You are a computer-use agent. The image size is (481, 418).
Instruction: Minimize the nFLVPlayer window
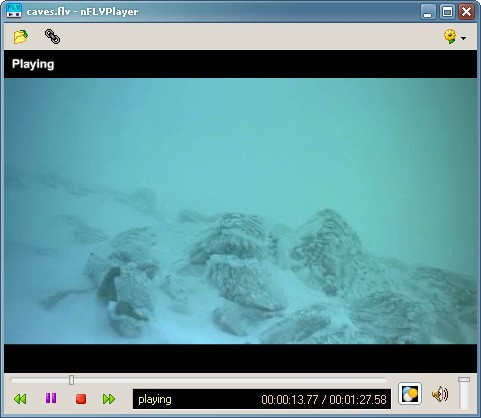pos(427,12)
